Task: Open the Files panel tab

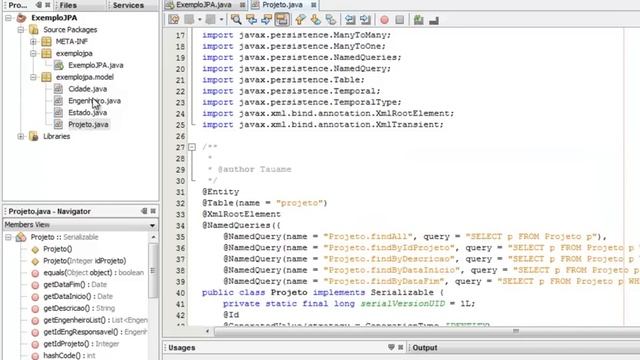Action: (x=68, y=5)
